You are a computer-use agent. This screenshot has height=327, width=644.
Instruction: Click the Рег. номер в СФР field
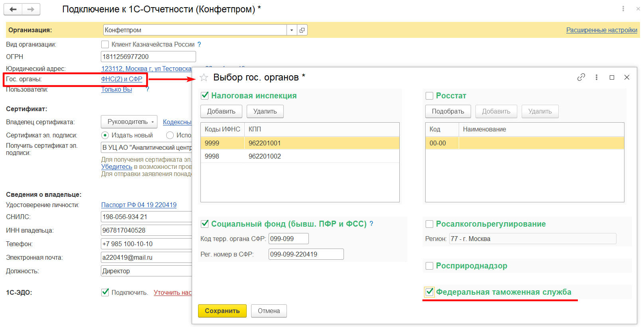306,254
